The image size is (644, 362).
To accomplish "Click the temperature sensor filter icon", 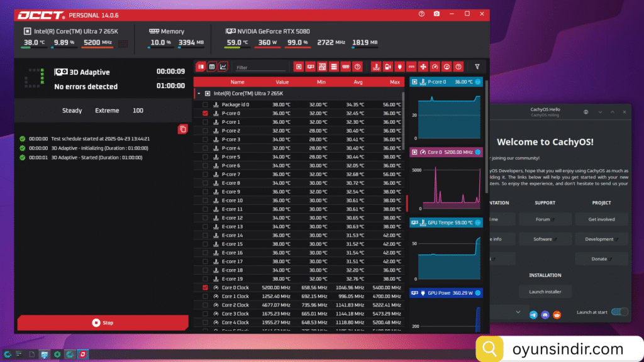I will [x=375, y=66].
